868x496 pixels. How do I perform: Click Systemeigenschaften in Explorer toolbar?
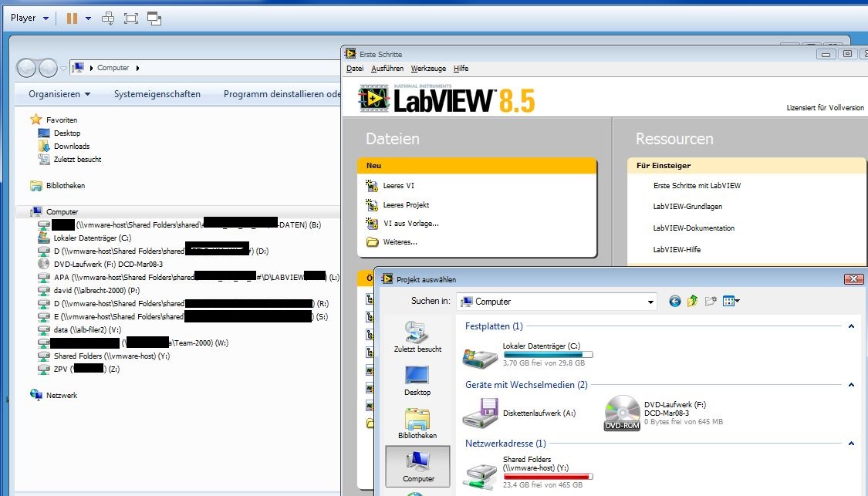157,94
